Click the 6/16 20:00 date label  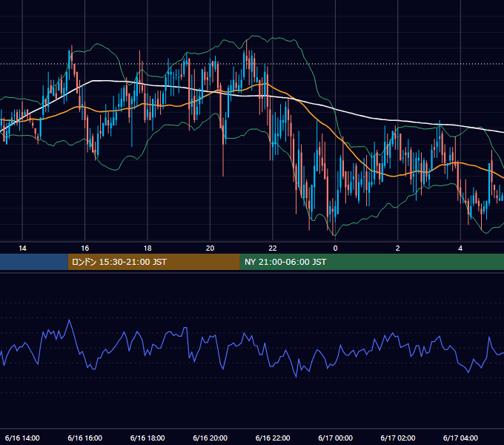(x=210, y=438)
